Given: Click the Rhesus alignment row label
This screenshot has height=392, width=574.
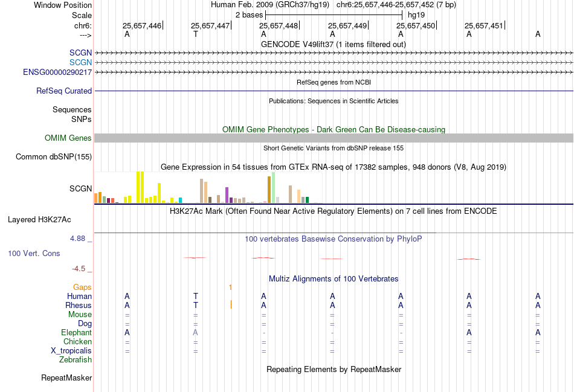Looking at the screenshot, I should [x=79, y=305].
